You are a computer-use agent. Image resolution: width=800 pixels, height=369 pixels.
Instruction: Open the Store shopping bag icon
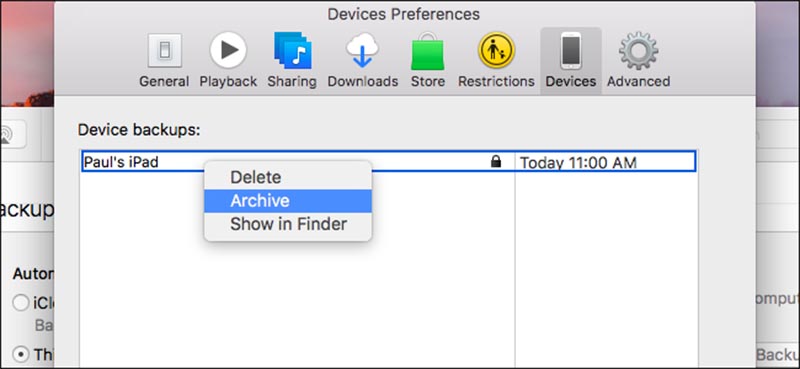coord(428,51)
